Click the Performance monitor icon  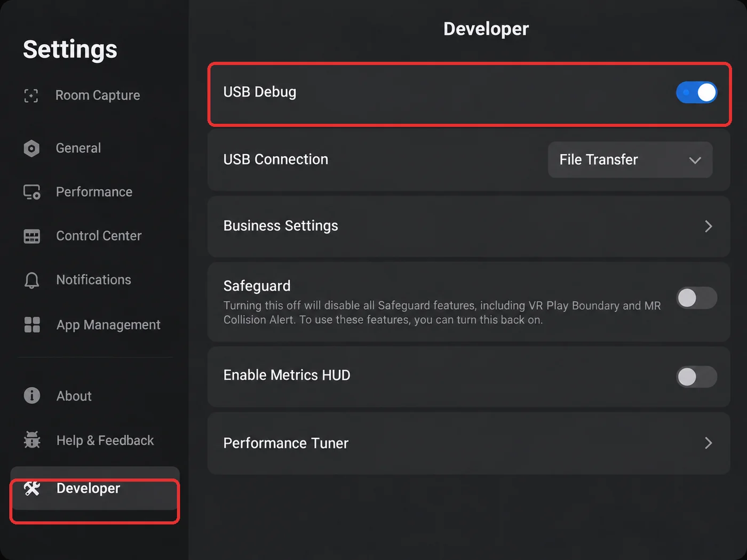32,192
